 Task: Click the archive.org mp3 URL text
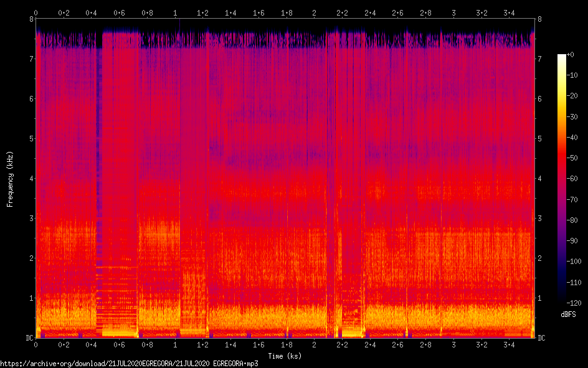pyautogui.click(x=130, y=364)
